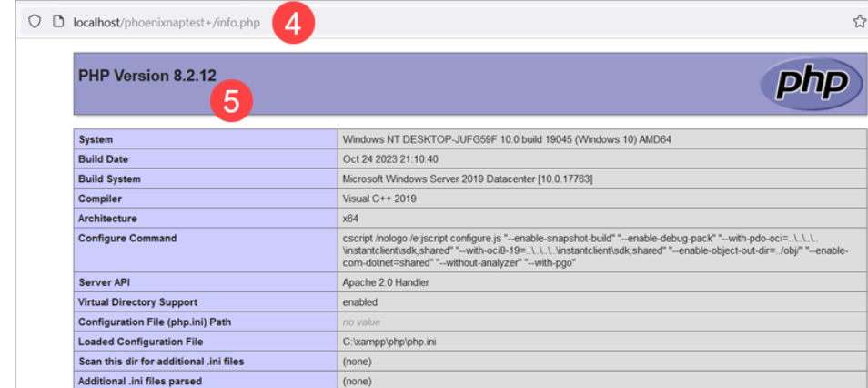Select the 'Oct 24 2023 21:10:40' value

coord(390,159)
